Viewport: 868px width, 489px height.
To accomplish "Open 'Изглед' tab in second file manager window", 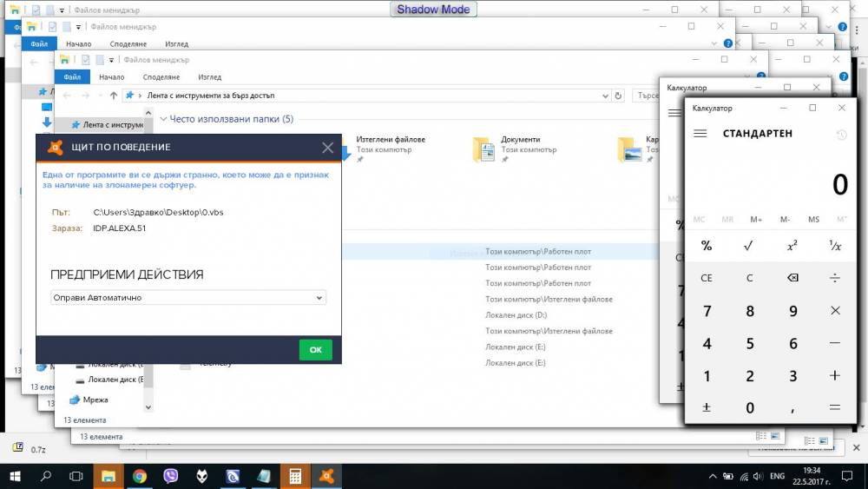I will click(176, 43).
